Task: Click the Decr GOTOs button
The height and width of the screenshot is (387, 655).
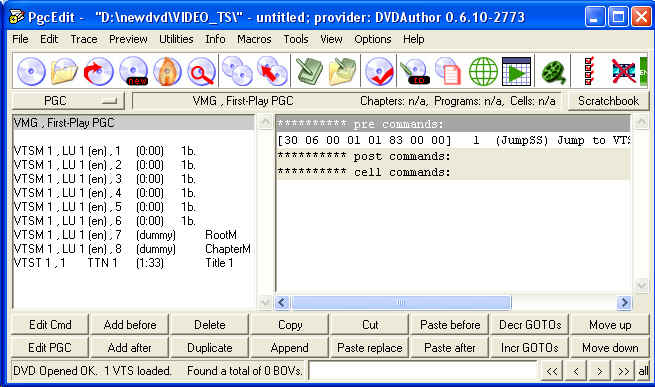Action: pyautogui.click(x=530, y=325)
